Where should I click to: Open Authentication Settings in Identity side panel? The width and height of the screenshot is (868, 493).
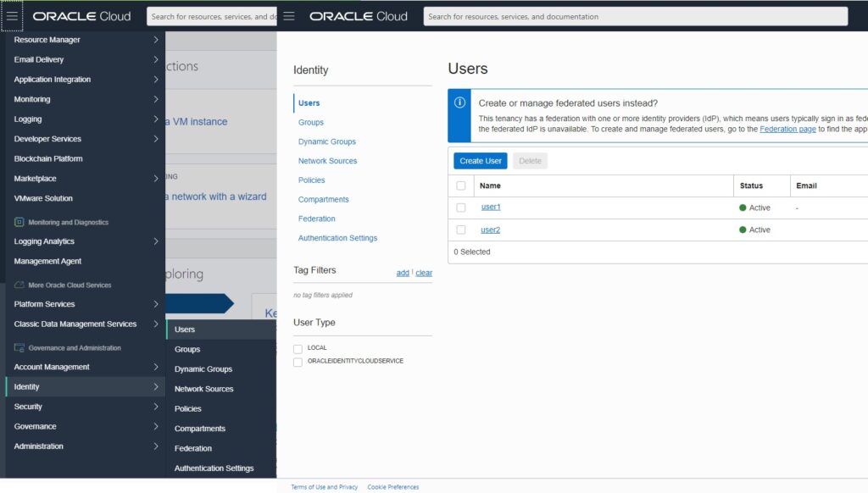[337, 238]
